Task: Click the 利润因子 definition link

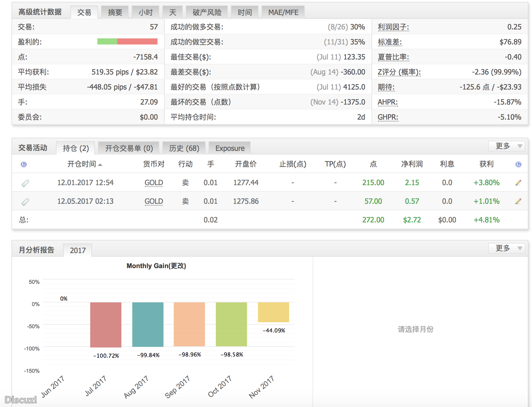Action: (x=393, y=27)
